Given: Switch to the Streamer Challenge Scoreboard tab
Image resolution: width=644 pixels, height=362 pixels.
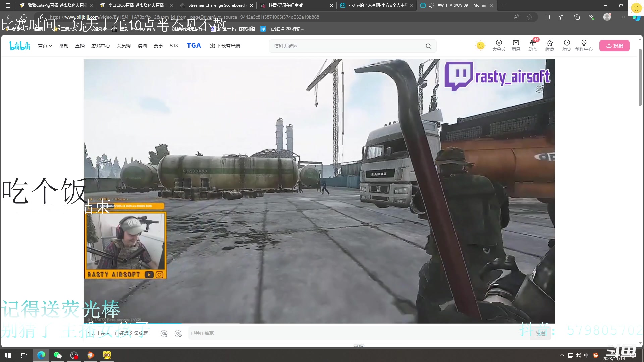Looking at the screenshot, I should pyautogui.click(x=216, y=5).
